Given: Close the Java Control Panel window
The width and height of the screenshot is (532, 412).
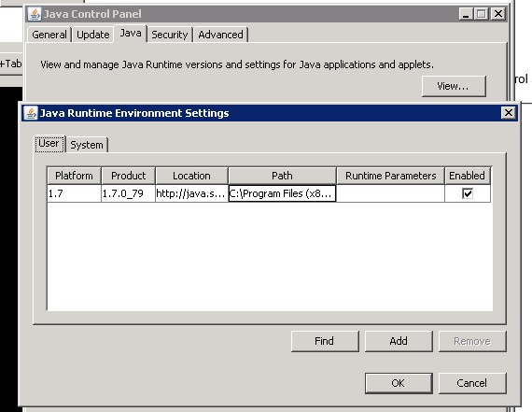Looking at the screenshot, I should (x=498, y=14).
